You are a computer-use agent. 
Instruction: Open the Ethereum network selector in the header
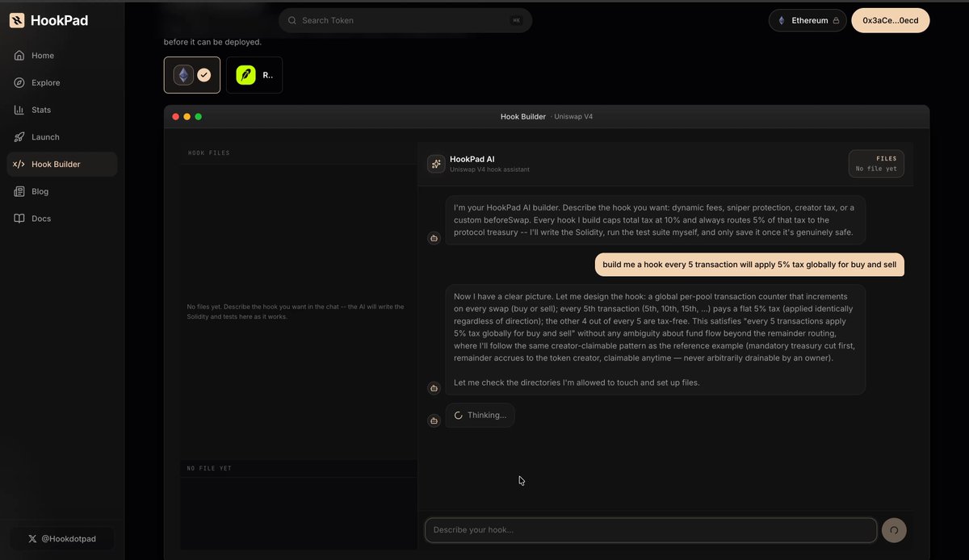[x=807, y=20]
